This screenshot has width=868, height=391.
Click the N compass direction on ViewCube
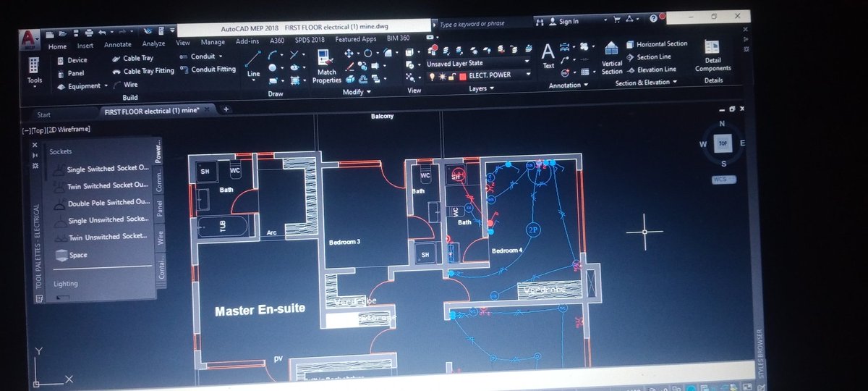(722, 125)
